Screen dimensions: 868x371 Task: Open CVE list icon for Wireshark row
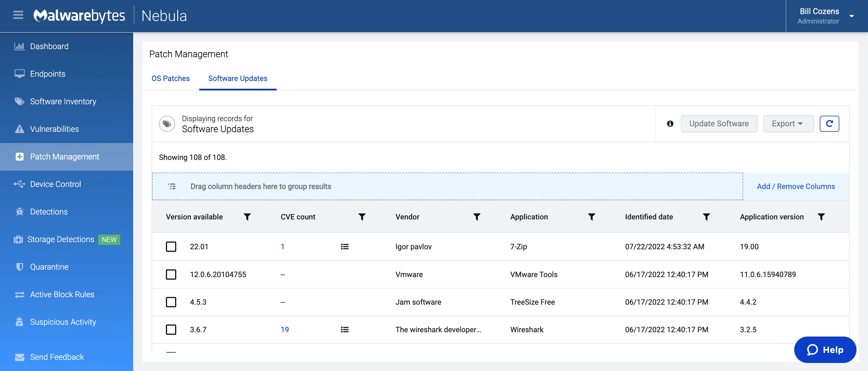(344, 330)
